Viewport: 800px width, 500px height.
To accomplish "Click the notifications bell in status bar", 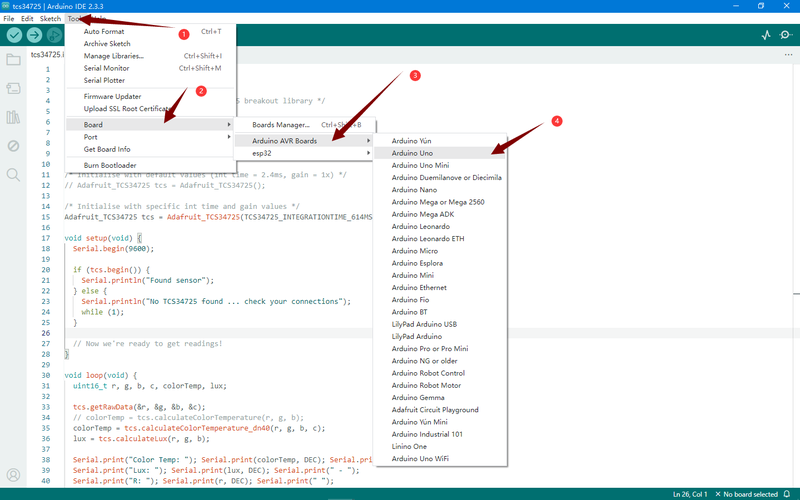I will point(787,494).
